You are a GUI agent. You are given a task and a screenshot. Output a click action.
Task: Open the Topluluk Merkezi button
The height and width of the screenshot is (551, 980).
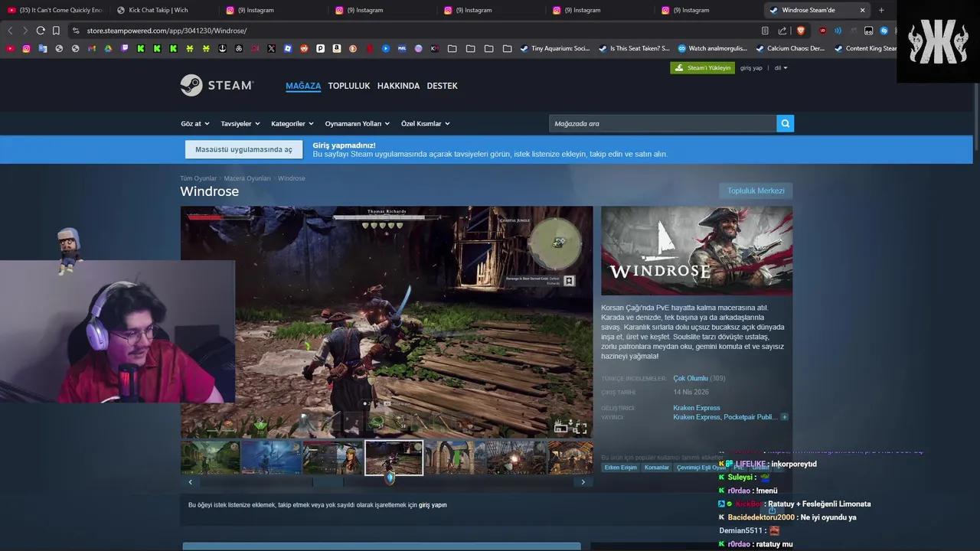(756, 191)
